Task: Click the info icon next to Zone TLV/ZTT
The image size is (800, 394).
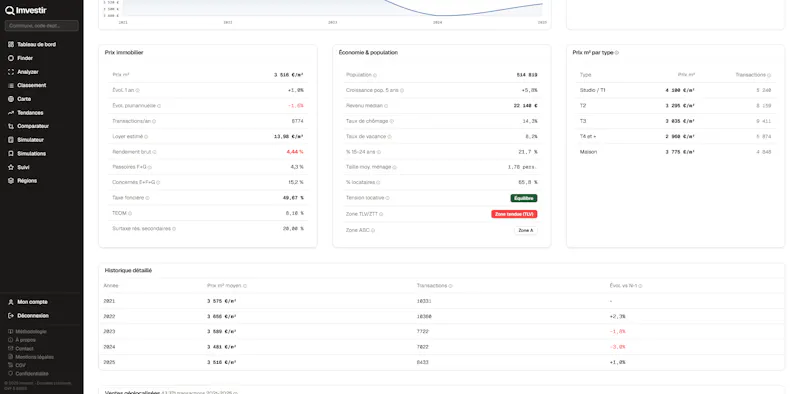Action: click(381, 214)
